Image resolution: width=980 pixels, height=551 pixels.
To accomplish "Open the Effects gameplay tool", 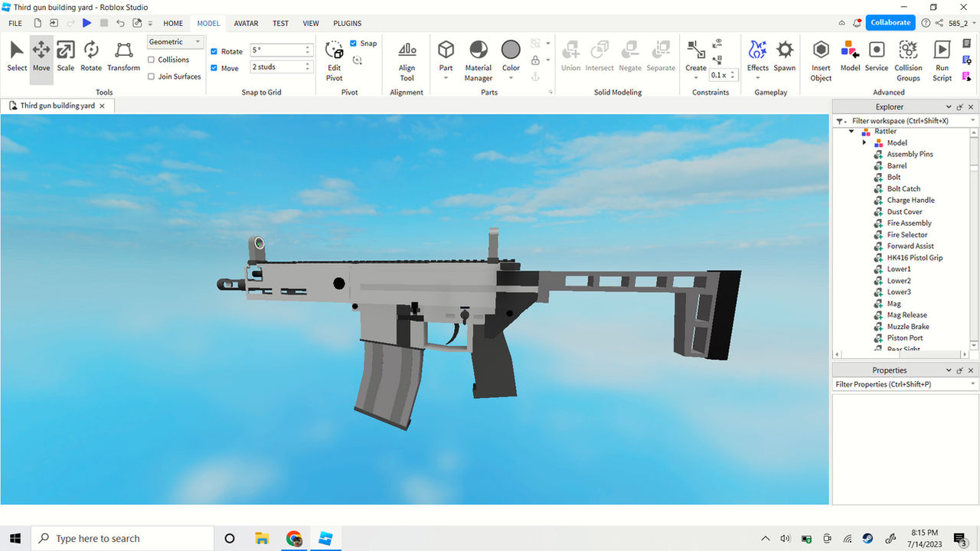I will click(758, 51).
